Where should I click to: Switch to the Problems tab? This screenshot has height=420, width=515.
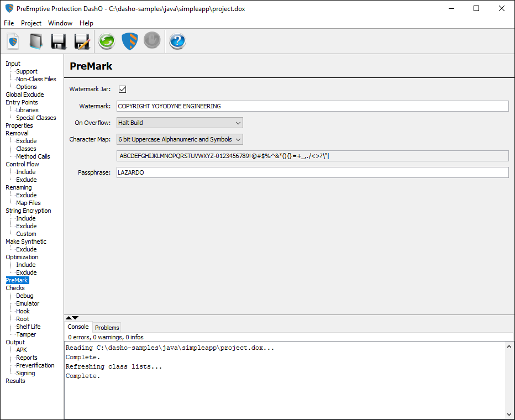107,328
